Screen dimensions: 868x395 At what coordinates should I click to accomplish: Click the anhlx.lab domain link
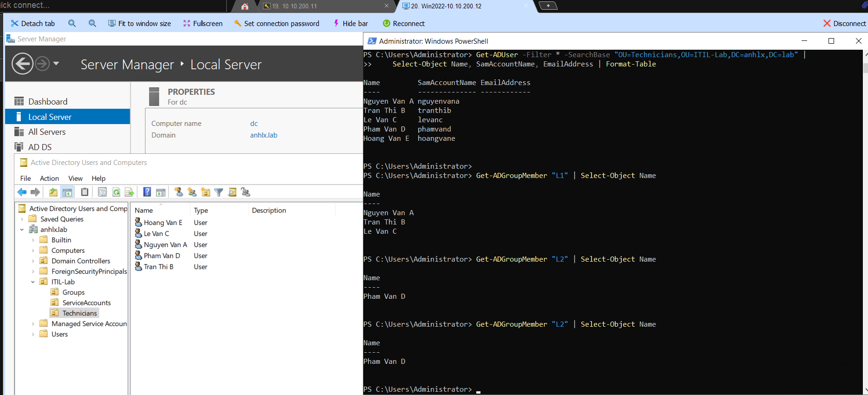(263, 135)
